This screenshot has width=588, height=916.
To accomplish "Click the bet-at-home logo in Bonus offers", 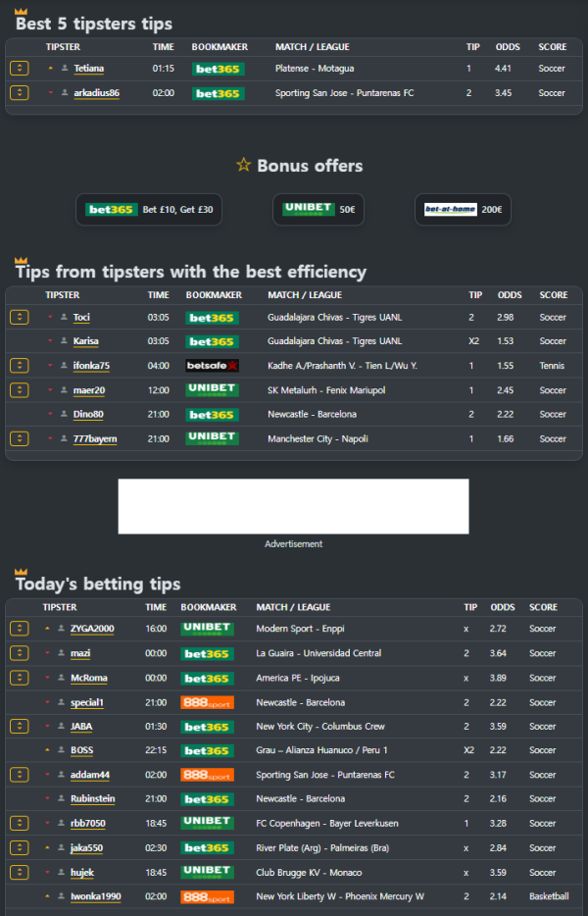I will coord(450,209).
